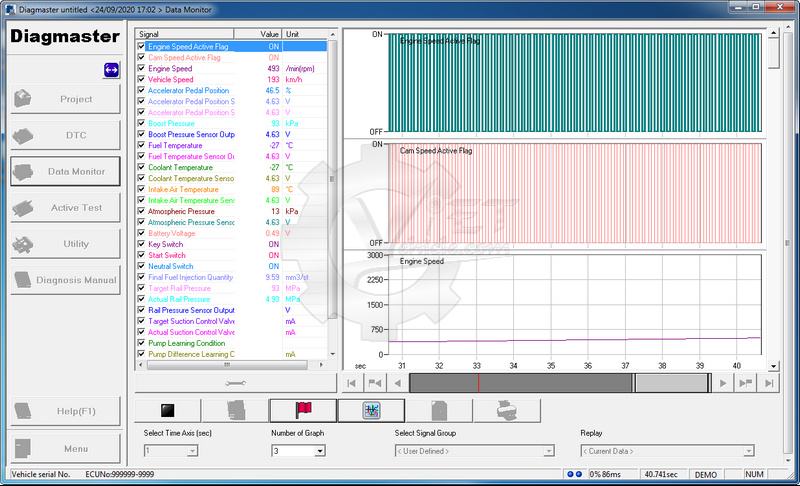This screenshot has width=800, height=486.
Task: Jump to the start of the recording
Action: 351,383
